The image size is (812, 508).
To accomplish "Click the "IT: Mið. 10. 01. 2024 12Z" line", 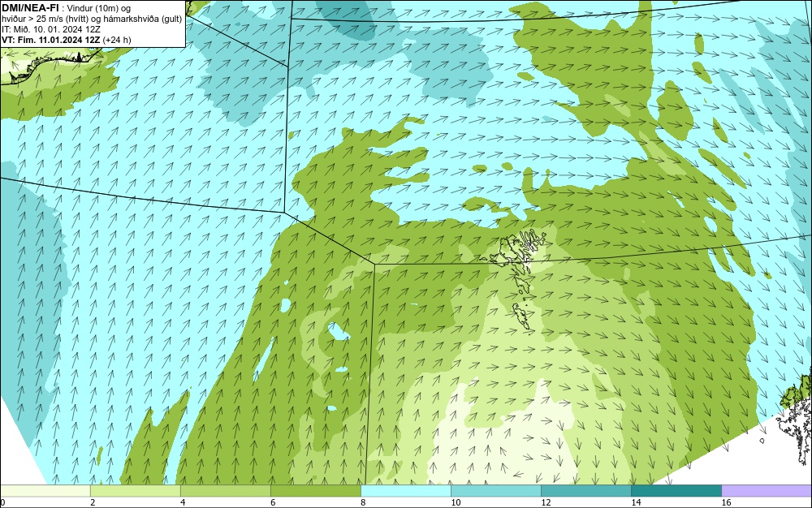I will 50,29.
